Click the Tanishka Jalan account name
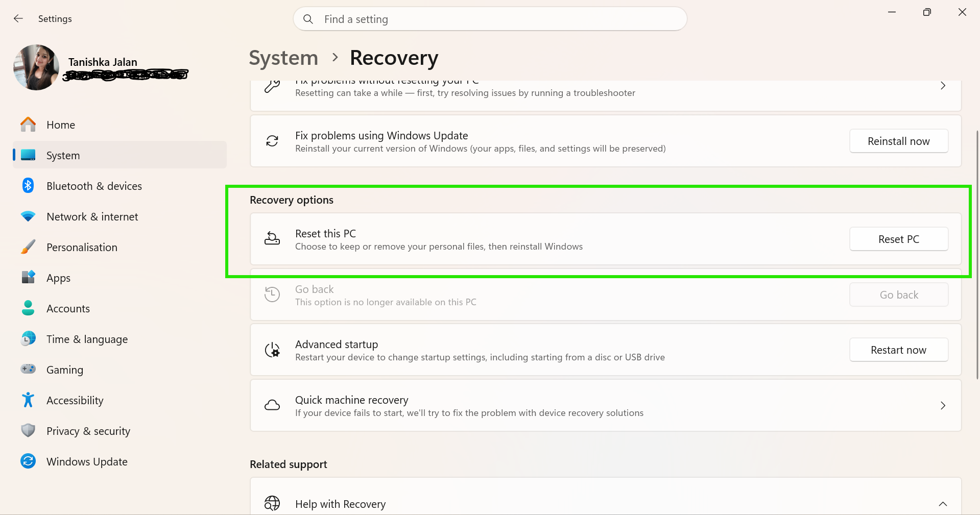 (x=103, y=62)
